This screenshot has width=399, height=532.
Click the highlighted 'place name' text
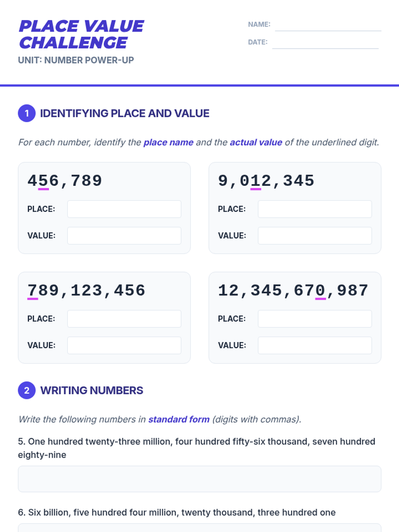[168, 142]
